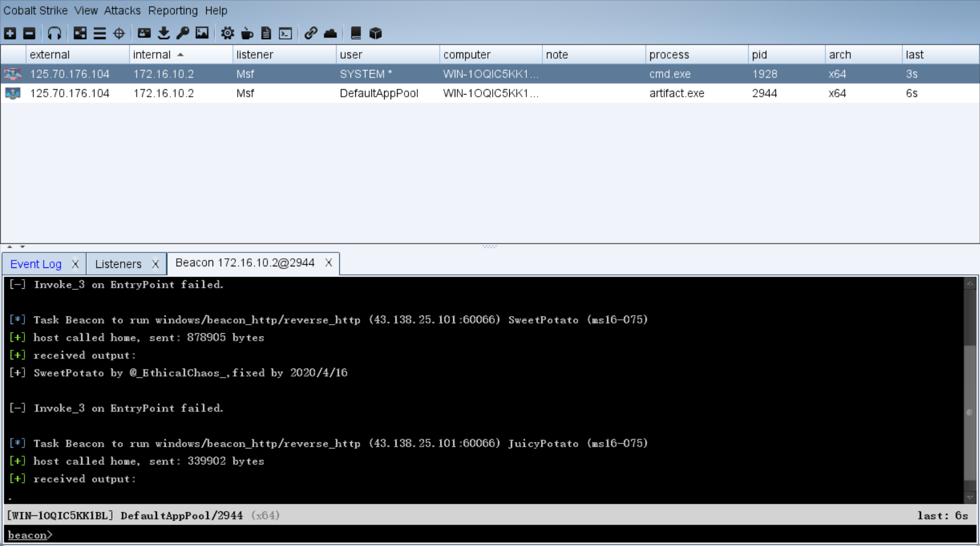980x546 pixels.
Task: Select the Beacon 172.16.10.2@2944 tab
Action: tap(245, 263)
